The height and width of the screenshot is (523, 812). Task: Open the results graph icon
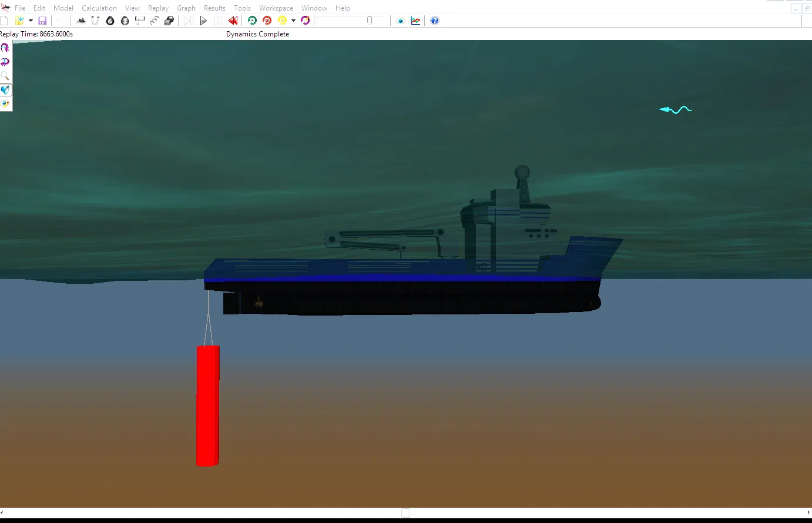(415, 21)
